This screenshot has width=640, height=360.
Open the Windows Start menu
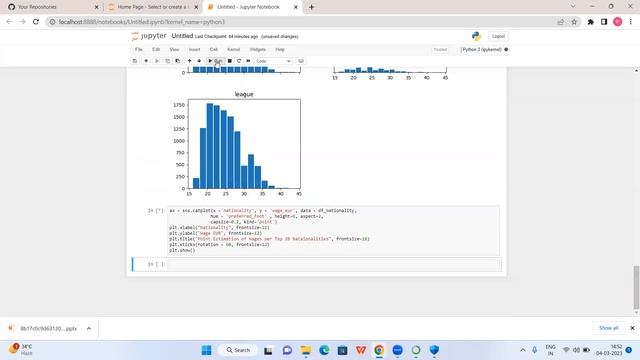(207, 350)
